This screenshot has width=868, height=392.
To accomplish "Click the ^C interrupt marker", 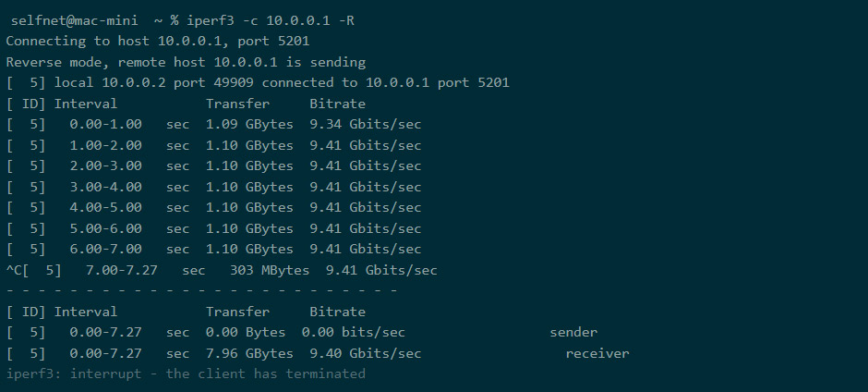I will click(13, 270).
